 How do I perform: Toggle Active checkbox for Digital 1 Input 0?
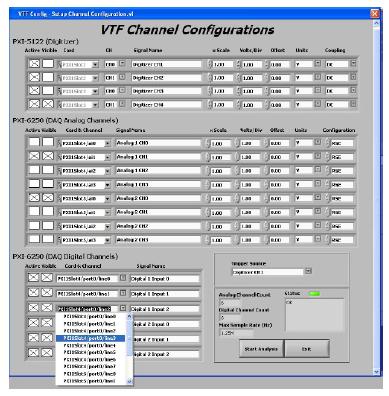pos(33,277)
